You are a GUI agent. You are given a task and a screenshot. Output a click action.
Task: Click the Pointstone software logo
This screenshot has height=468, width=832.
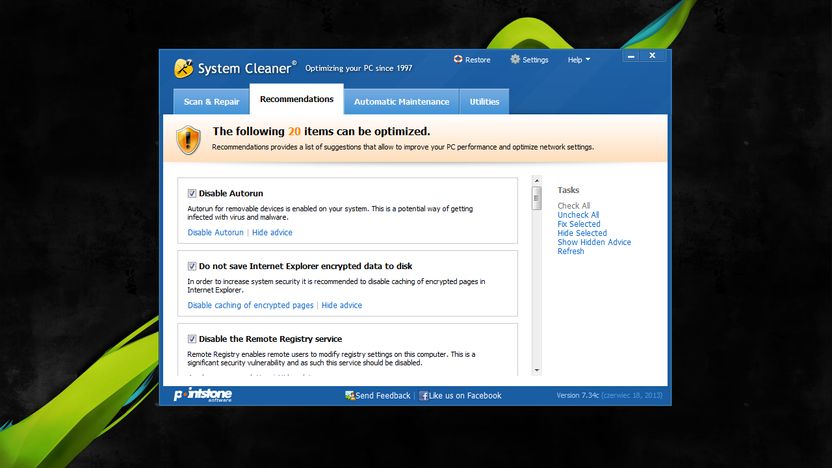click(203, 395)
